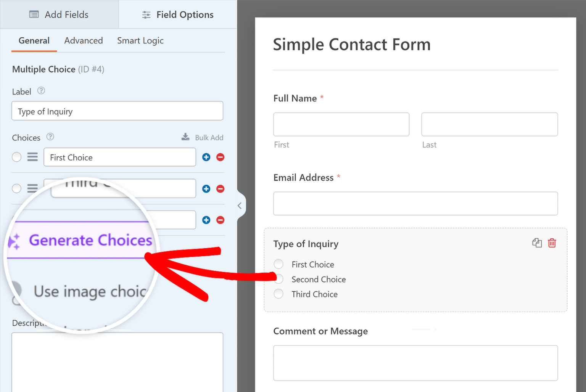Click the Add Fields panel icon
The width and height of the screenshot is (586, 392).
pyautogui.click(x=34, y=14)
